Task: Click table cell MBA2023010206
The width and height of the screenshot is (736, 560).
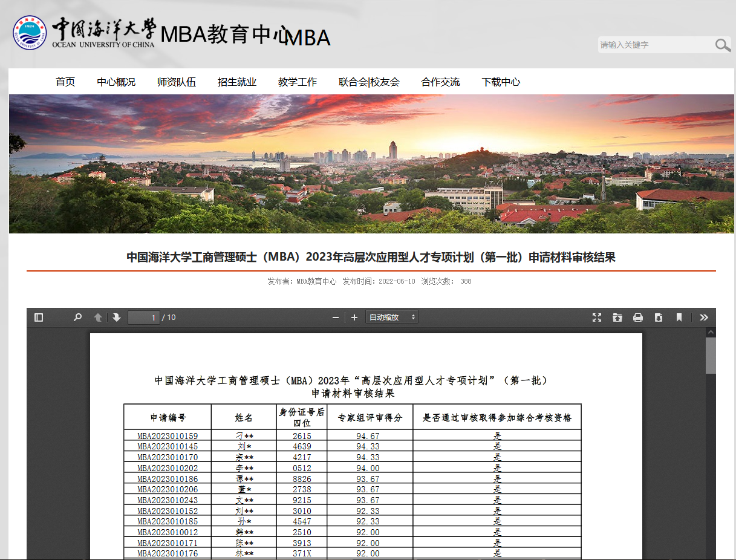Action: [168, 489]
